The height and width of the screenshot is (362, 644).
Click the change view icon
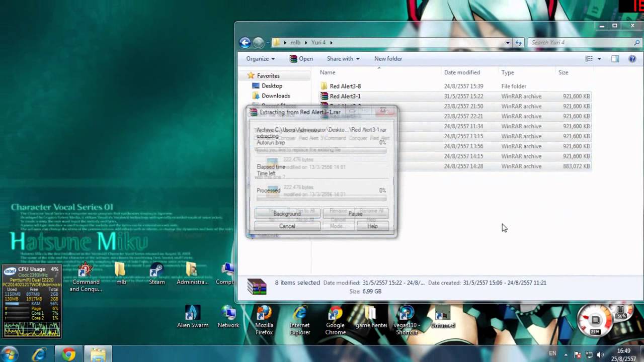589,59
